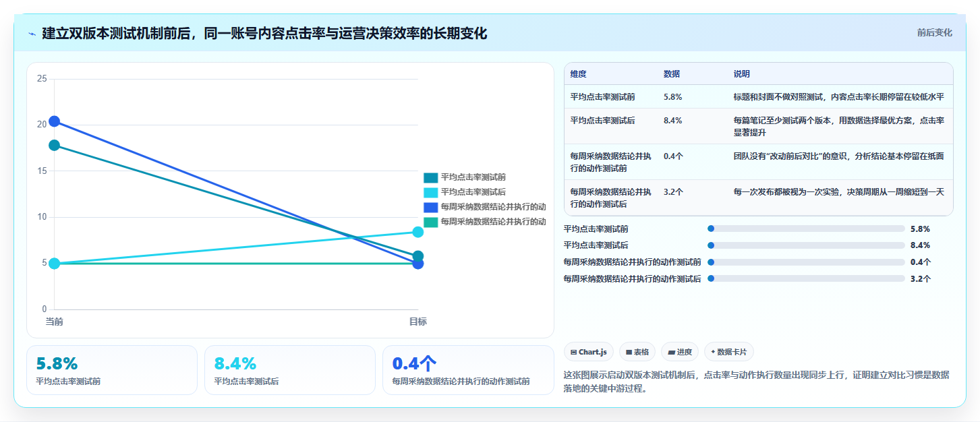This screenshot has height=422, width=980.
Task: Click blue line point at 20 for 当前
Action: click(x=54, y=121)
